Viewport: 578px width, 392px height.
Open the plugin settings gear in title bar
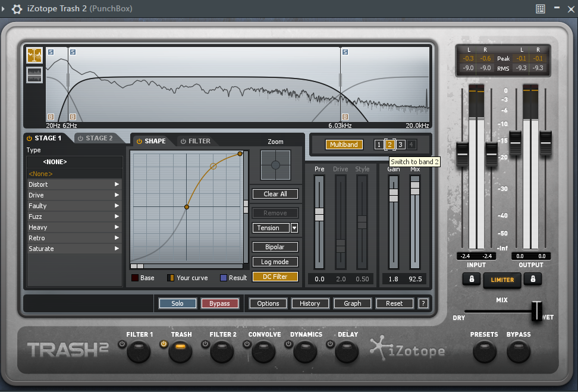point(17,9)
